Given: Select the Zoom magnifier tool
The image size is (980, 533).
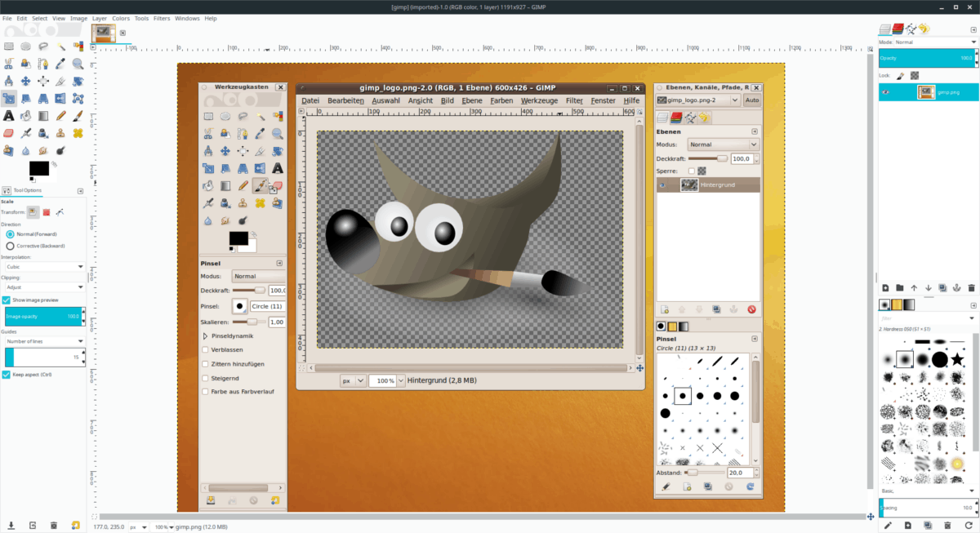Looking at the screenshot, I should click(x=78, y=64).
